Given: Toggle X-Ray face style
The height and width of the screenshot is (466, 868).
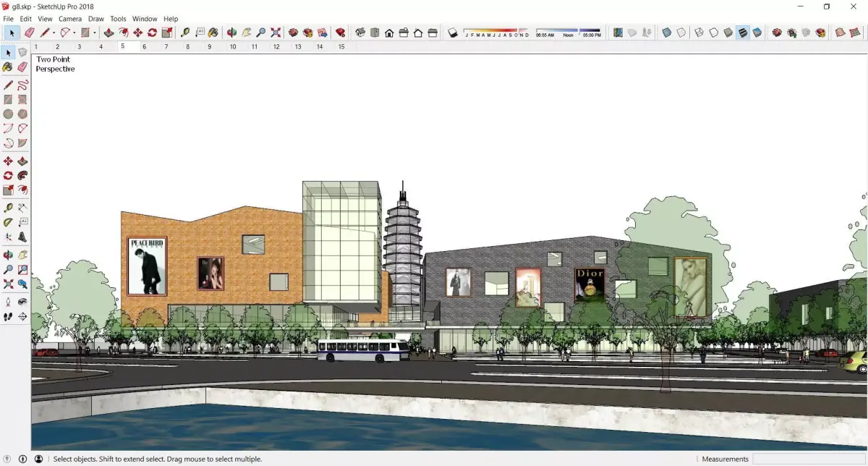Looking at the screenshot, I should [666, 33].
